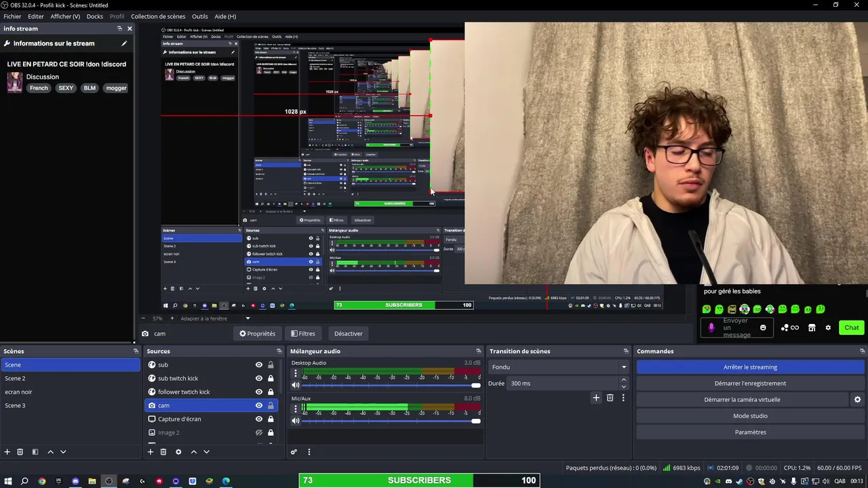Image resolution: width=868 pixels, height=488 pixels.
Task: Open the Fondu transition dropdown
Action: click(x=558, y=367)
